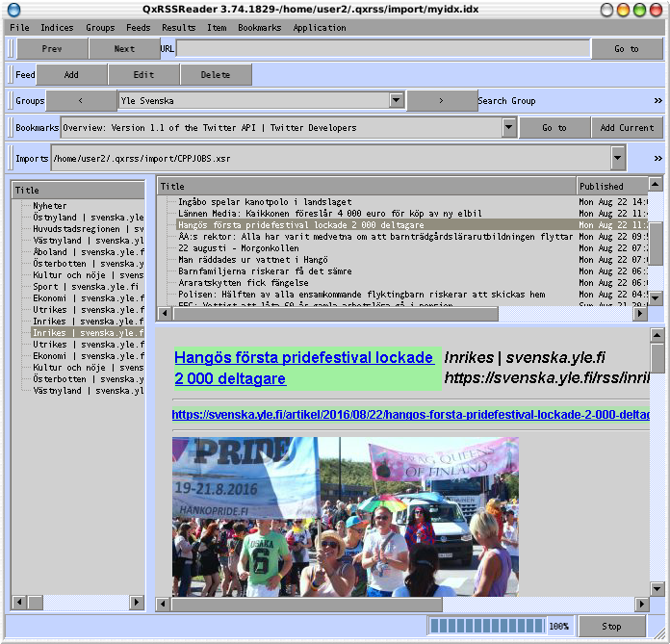Image resolution: width=670 pixels, height=644 pixels.
Task: Expand the Imports toolbar overflow chevron
Action: [658, 159]
